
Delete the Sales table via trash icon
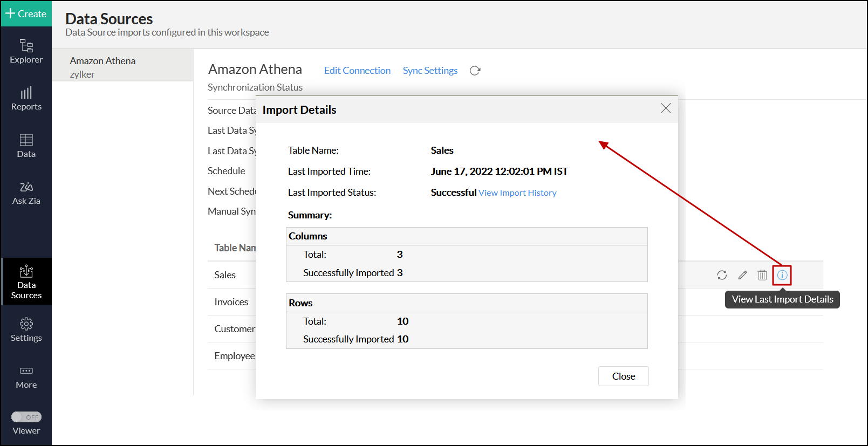[762, 275]
